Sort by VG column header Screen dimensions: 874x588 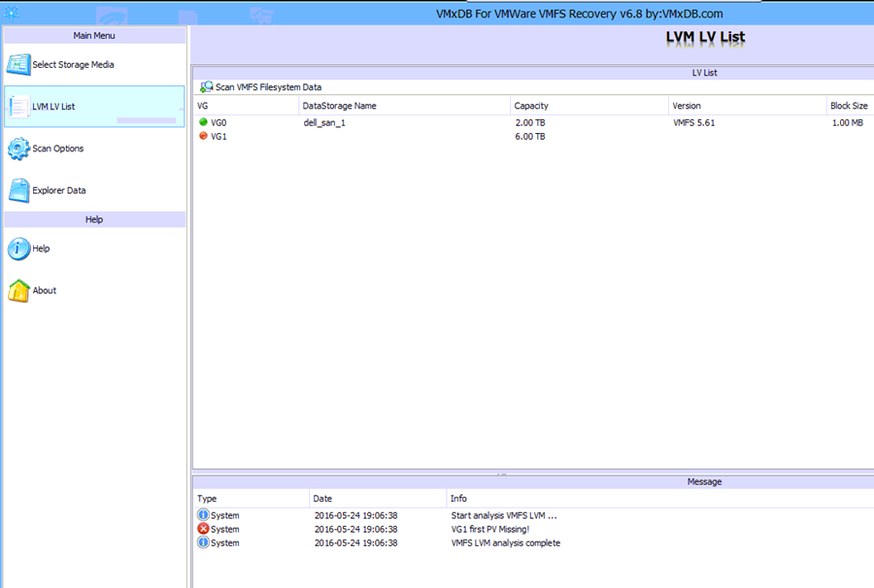[x=246, y=106]
